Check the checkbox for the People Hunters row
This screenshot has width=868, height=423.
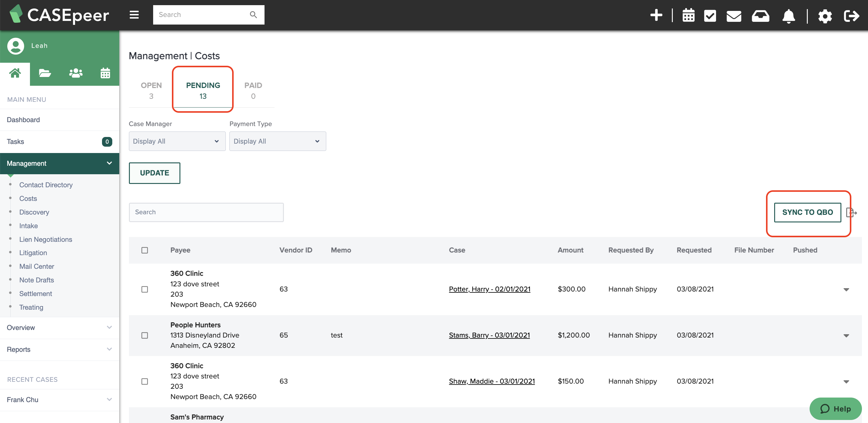pyautogui.click(x=145, y=335)
